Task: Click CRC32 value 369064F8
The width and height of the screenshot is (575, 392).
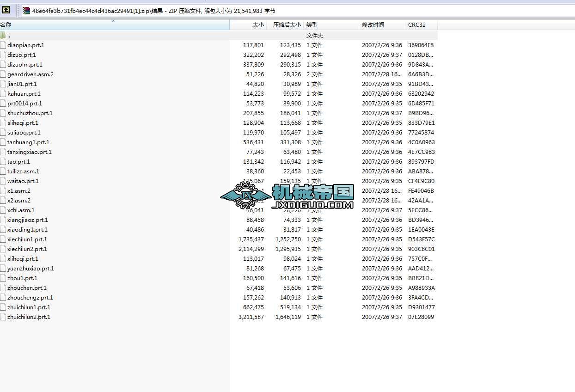Action: coord(421,45)
